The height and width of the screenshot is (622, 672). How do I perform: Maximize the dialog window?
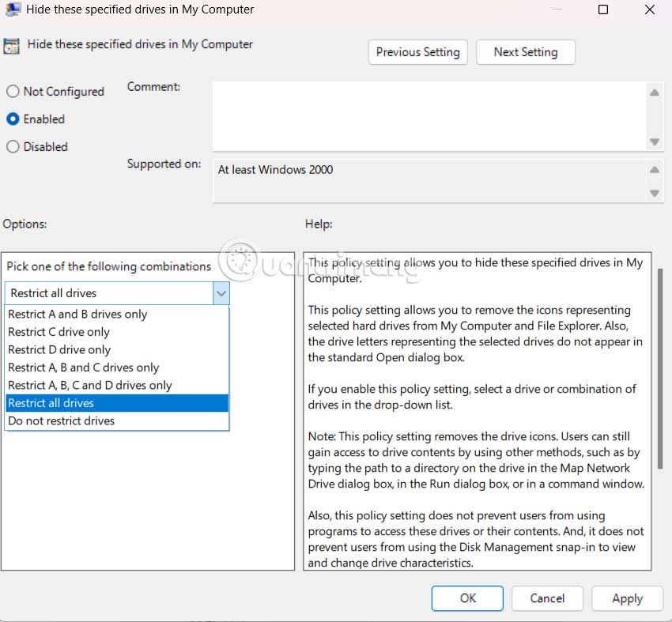pos(603,9)
